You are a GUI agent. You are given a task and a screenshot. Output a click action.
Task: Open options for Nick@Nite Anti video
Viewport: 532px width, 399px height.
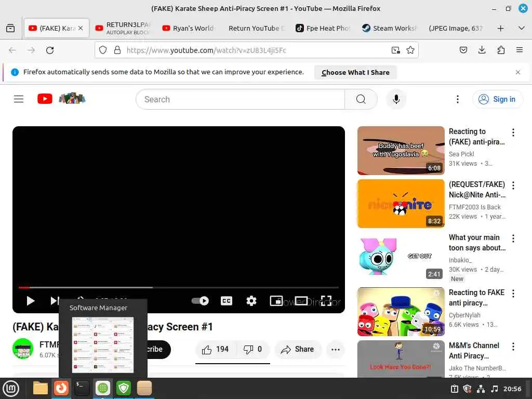(x=513, y=185)
